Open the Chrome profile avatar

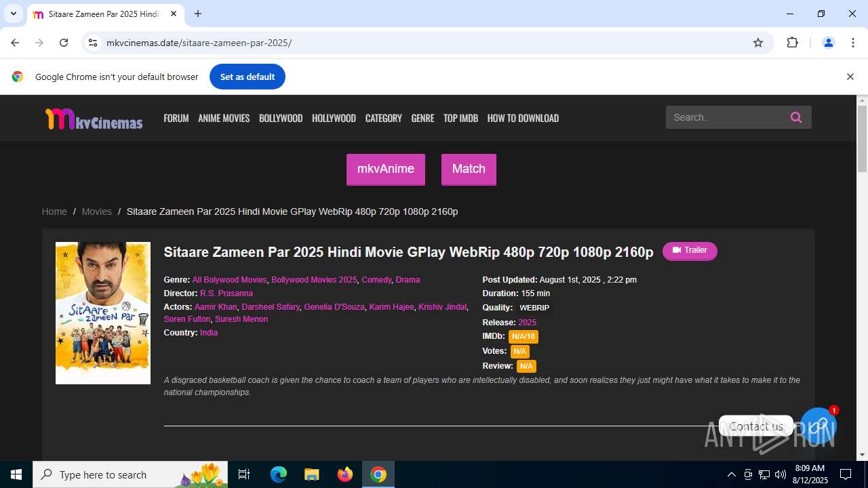pos(828,43)
